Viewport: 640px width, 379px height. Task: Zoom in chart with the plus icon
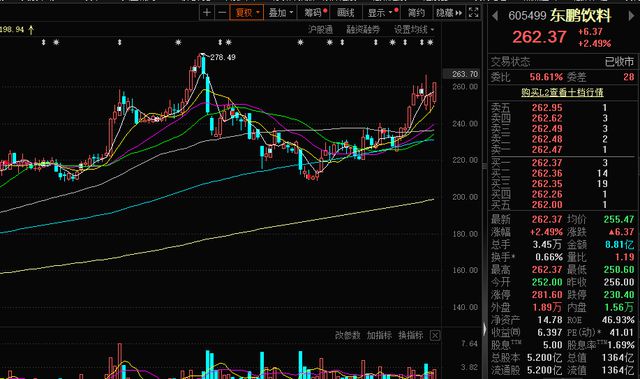click(x=207, y=13)
